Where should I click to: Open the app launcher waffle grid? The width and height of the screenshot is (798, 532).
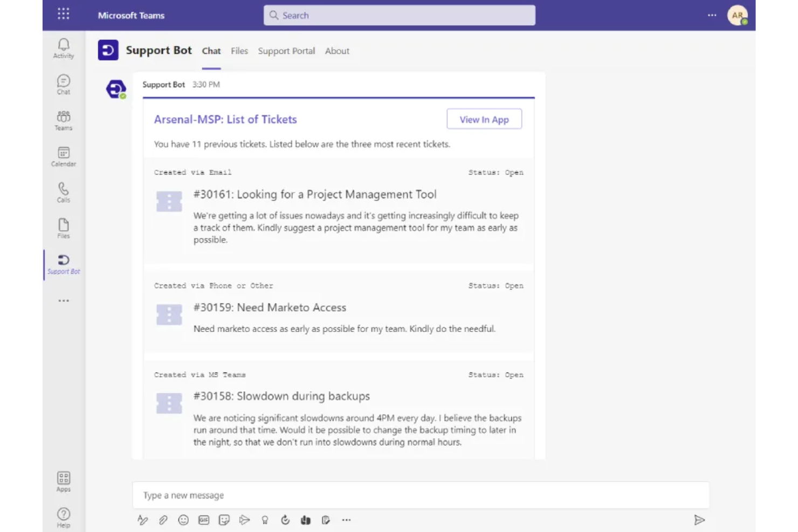tap(64, 14)
